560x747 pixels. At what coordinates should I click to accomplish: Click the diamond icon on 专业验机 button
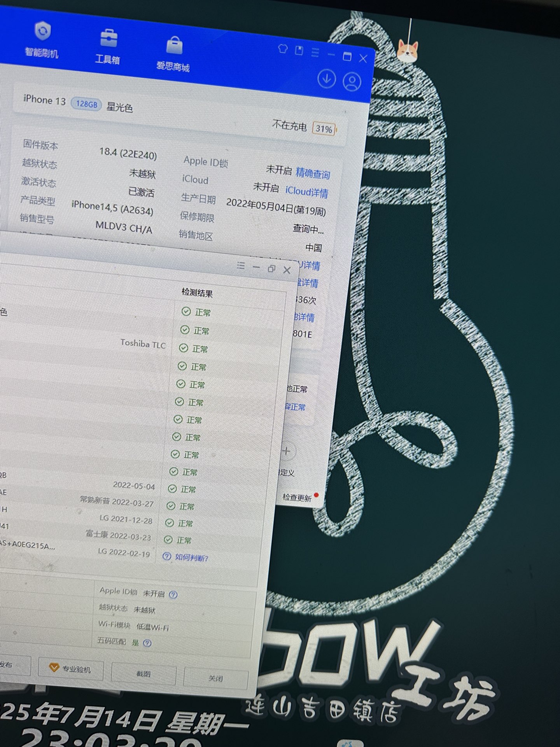(54, 667)
